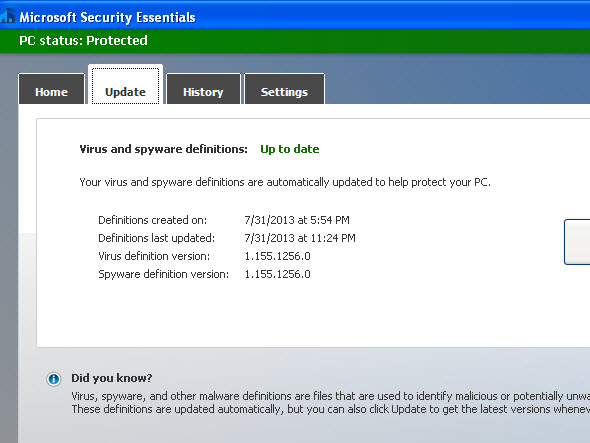Click the 7/31/2013 at 5:54 PM value

click(297, 220)
